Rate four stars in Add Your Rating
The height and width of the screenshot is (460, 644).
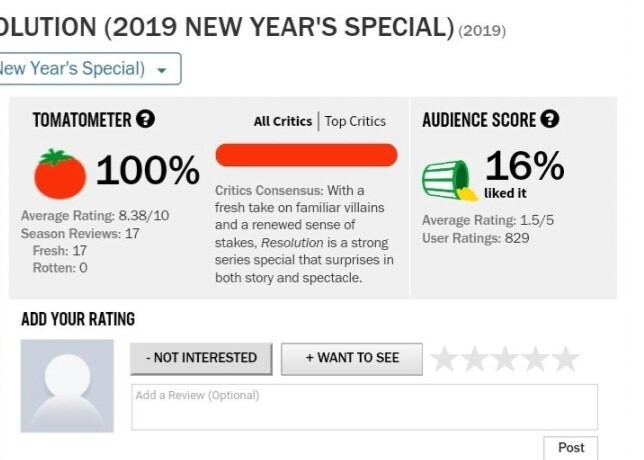coord(536,359)
